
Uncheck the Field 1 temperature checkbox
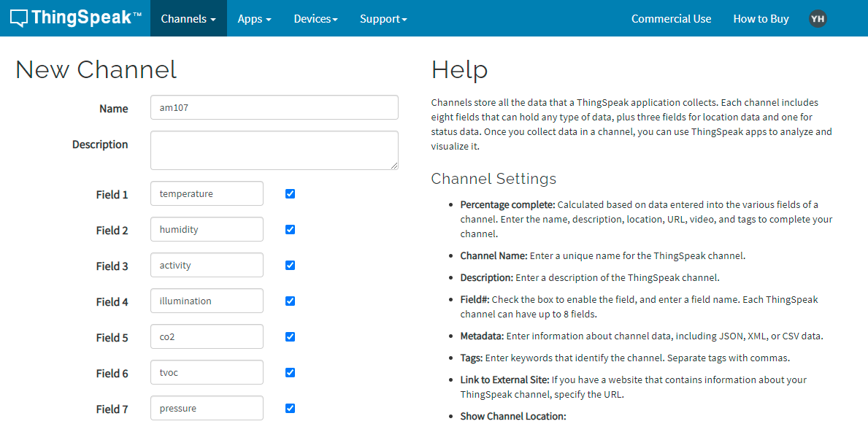coord(290,193)
